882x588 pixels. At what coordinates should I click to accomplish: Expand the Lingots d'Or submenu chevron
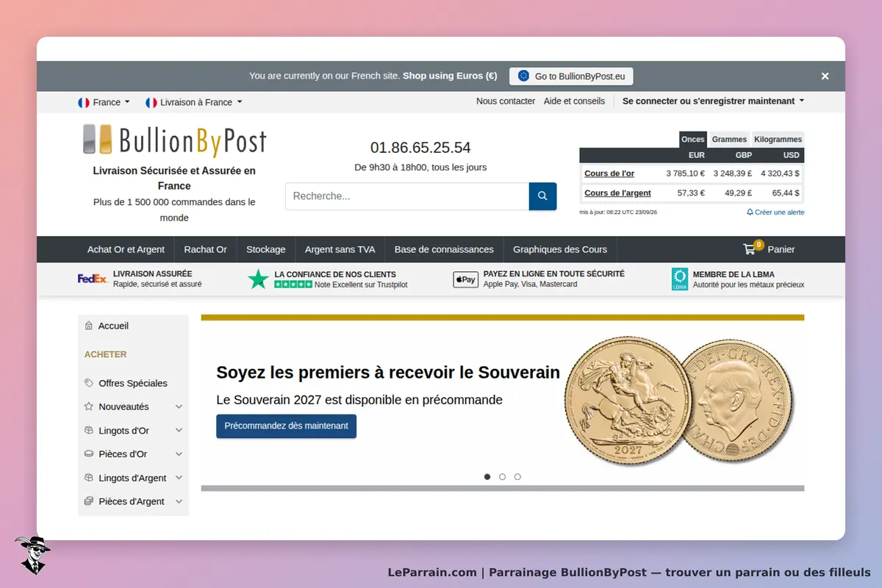click(179, 430)
